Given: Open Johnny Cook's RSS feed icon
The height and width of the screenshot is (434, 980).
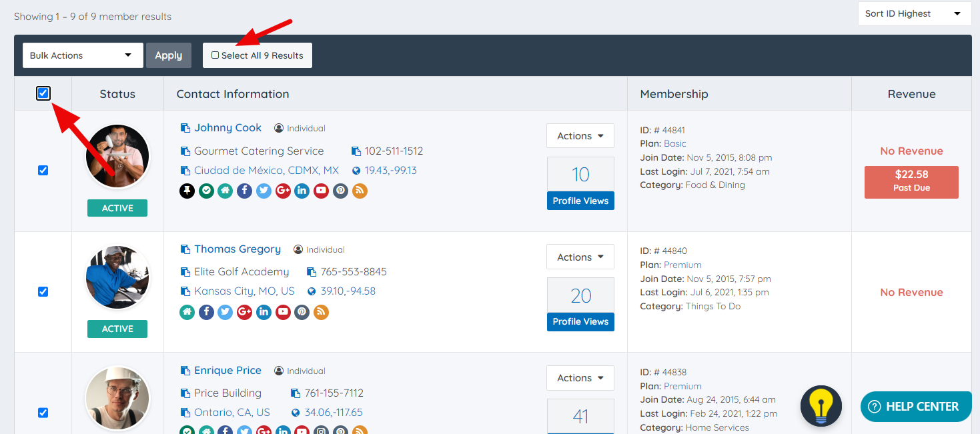Looking at the screenshot, I should 360,191.
